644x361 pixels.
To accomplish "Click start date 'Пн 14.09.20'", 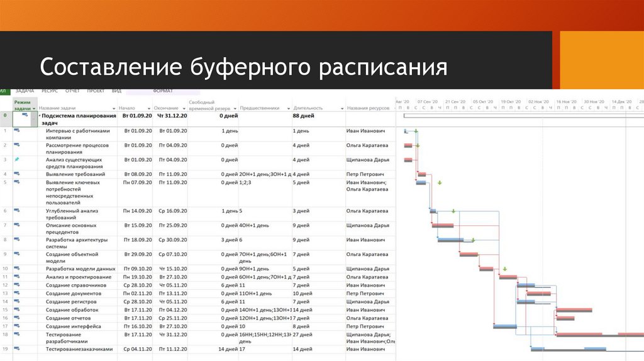I will point(137,211).
